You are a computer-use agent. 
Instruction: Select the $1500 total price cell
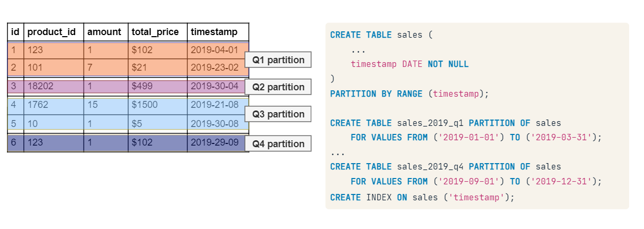coord(145,105)
